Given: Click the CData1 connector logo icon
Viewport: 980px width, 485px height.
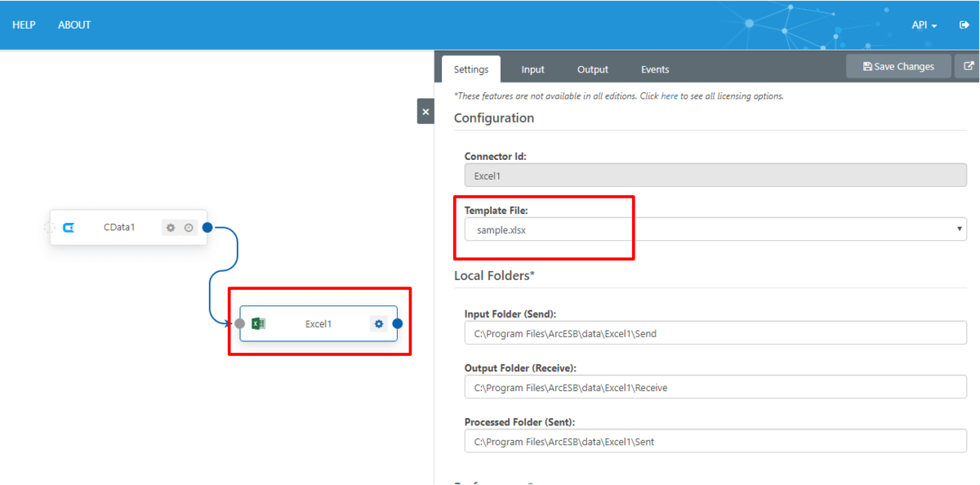Looking at the screenshot, I should [69, 227].
